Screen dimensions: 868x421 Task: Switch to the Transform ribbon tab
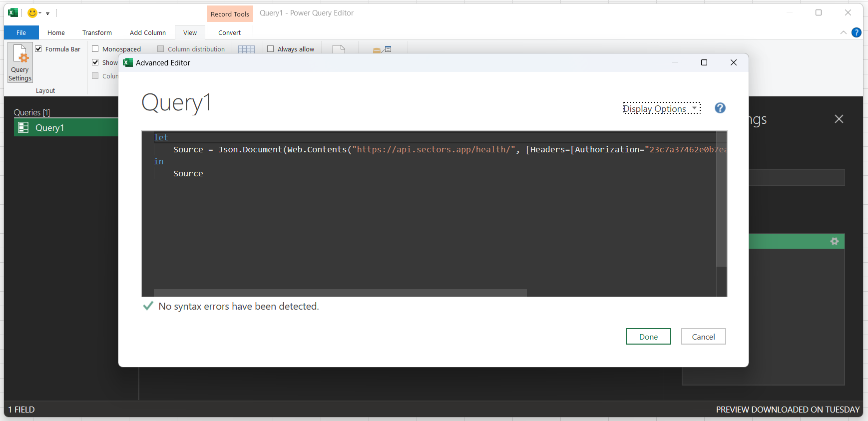point(97,32)
